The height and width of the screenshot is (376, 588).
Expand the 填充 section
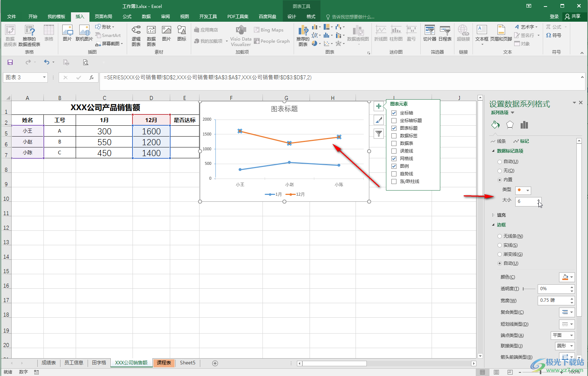(x=493, y=215)
